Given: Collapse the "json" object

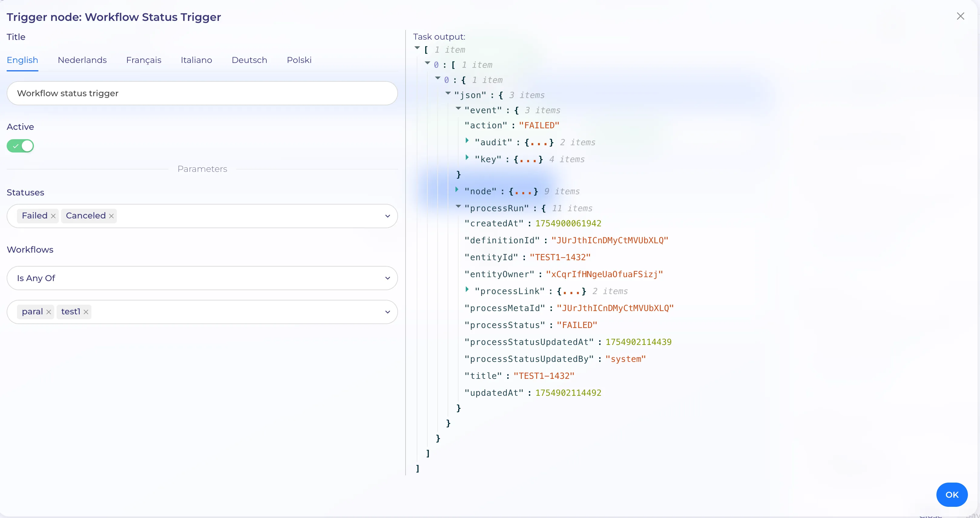Looking at the screenshot, I should [448, 93].
